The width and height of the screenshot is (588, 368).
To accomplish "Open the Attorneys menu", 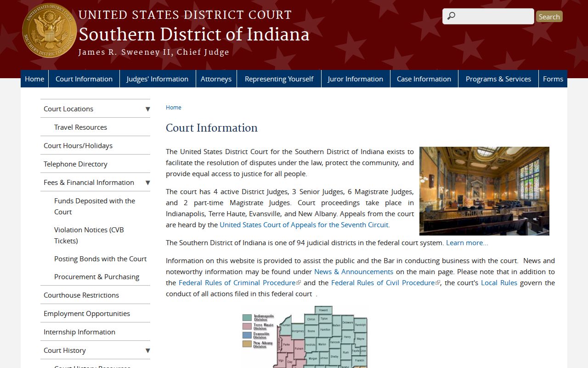I will coord(216,79).
